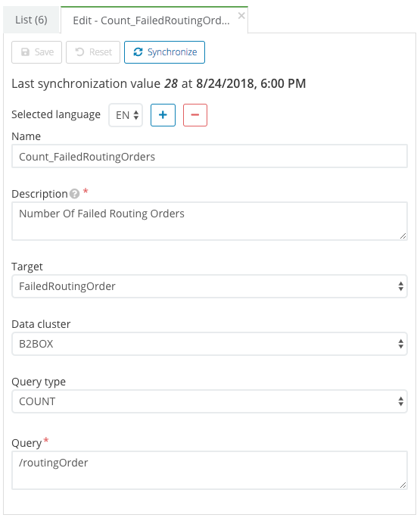420x521 pixels.
Task: Click into the Query text area
Action: tap(210, 470)
